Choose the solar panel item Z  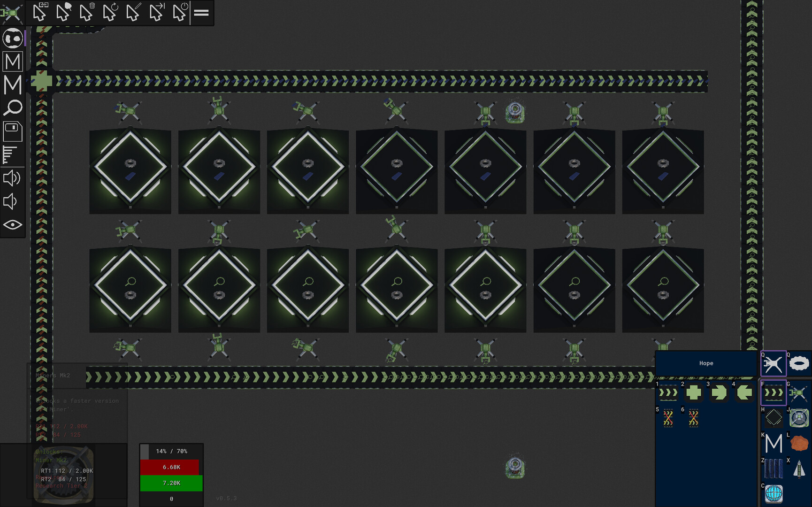[x=773, y=469]
